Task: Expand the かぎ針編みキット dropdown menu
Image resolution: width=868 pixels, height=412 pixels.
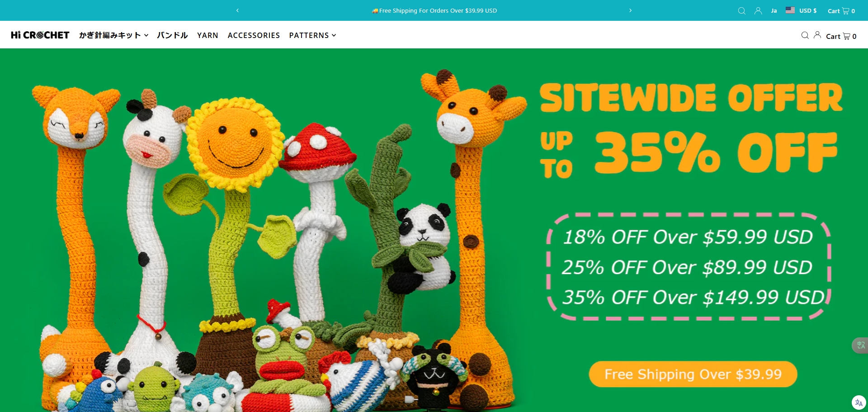Action: coord(113,35)
